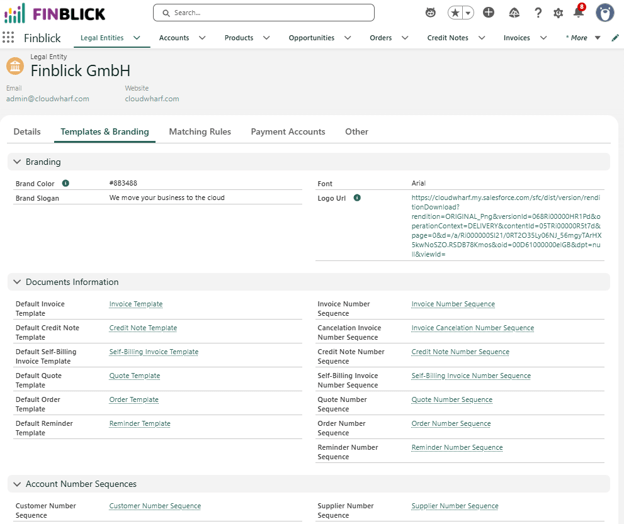Switch to the Payment Accounts tab

288,132
